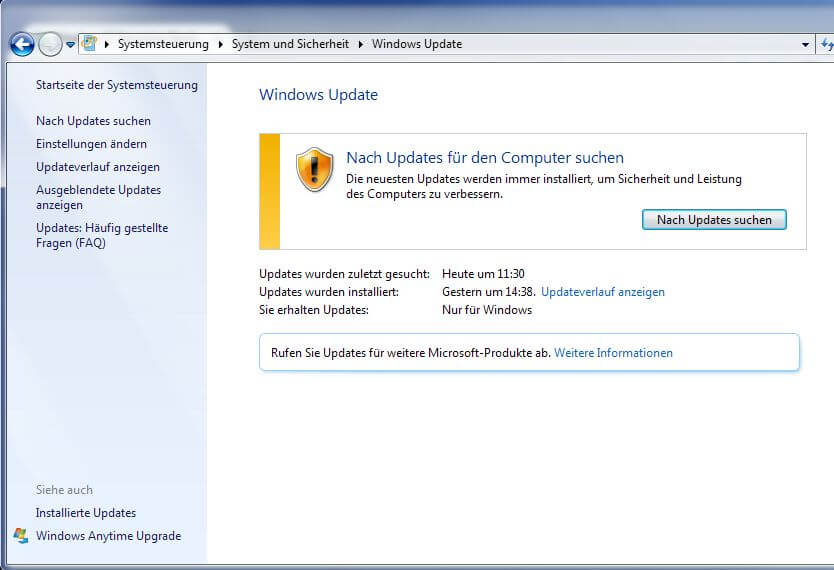This screenshot has height=570, width=834.
Task: Expand arrow after System und Sicherheit
Action: pyautogui.click(x=361, y=44)
